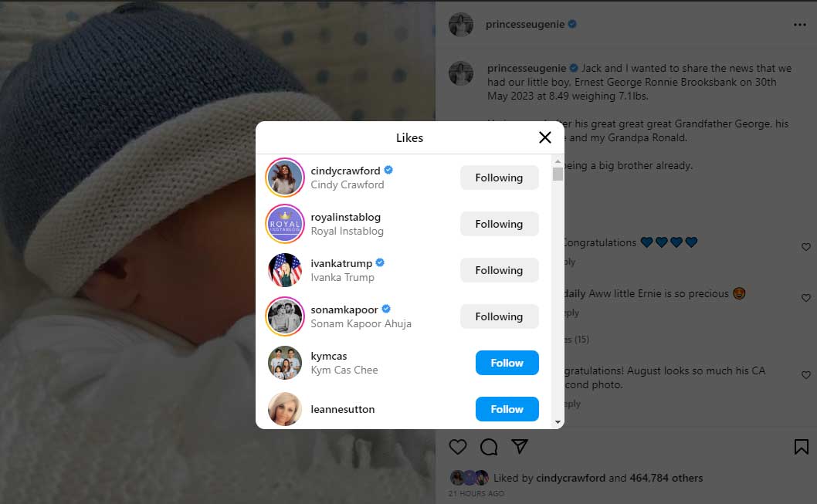Follow the kymcas account
Viewport: 817px width, 504px height.
coord(507,363)
